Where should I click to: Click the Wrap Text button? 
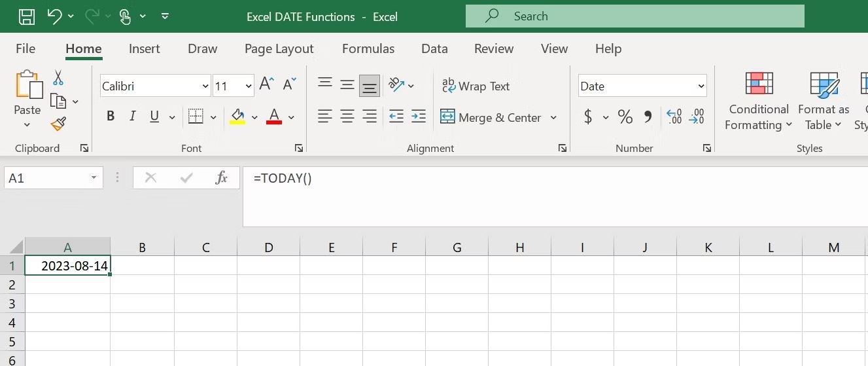click(x=476, y=86)
